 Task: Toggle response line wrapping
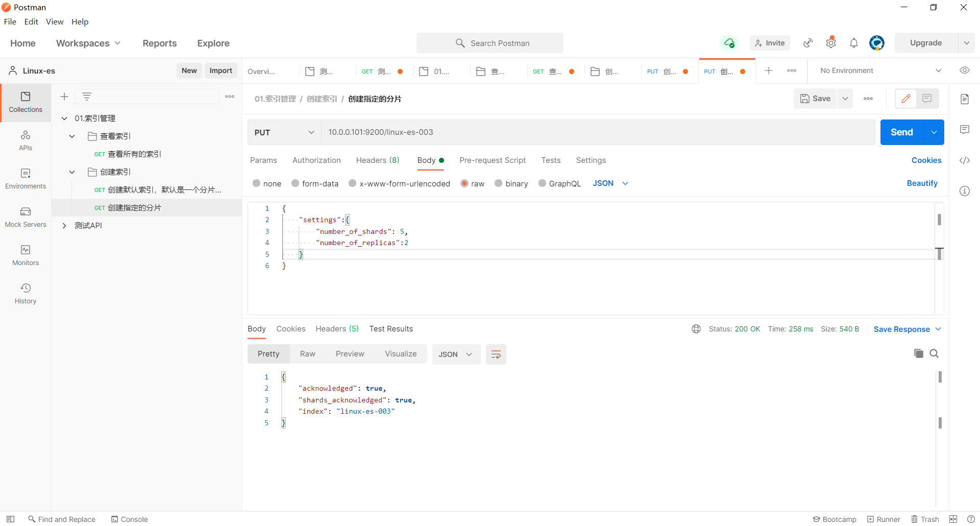click(x=496, y=354)
